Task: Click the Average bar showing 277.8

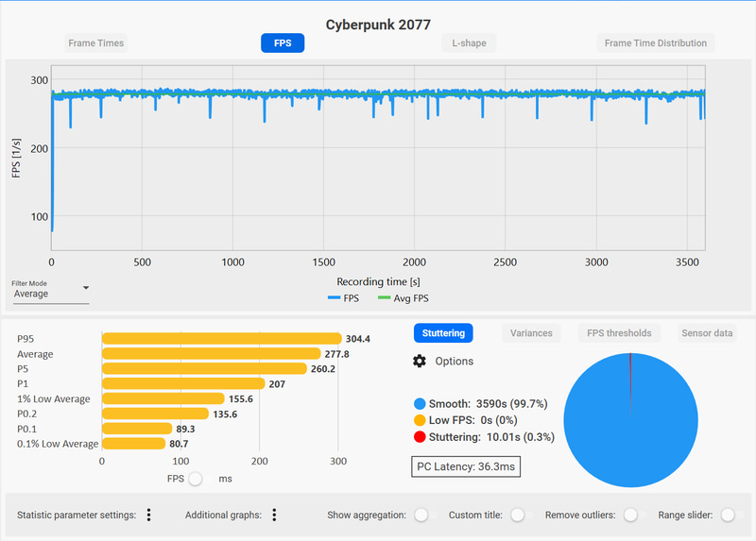Action: pos(211,354)
